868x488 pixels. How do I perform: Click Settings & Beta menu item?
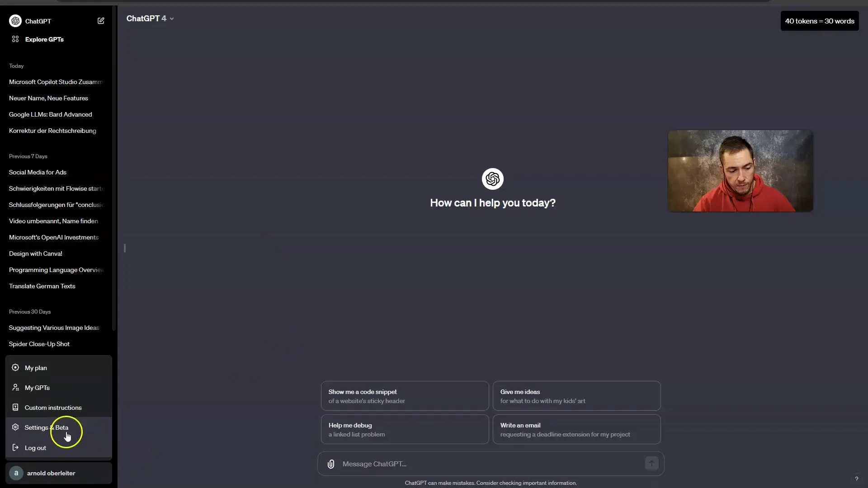47,427
